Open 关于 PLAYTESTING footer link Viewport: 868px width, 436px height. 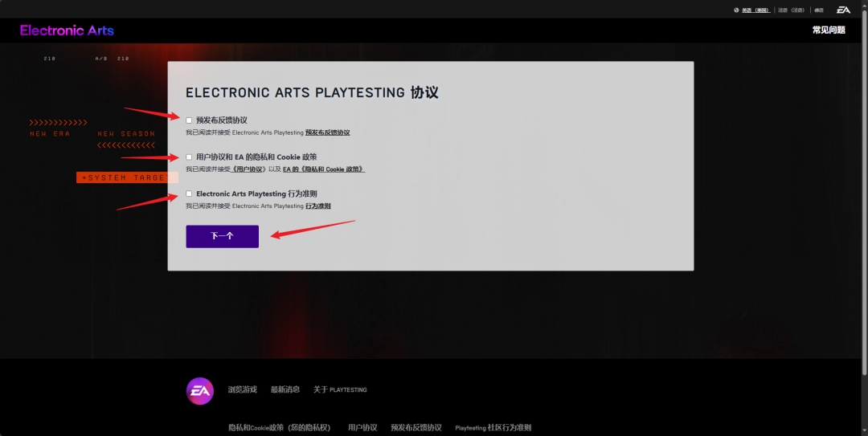click(x=340, y=389)
